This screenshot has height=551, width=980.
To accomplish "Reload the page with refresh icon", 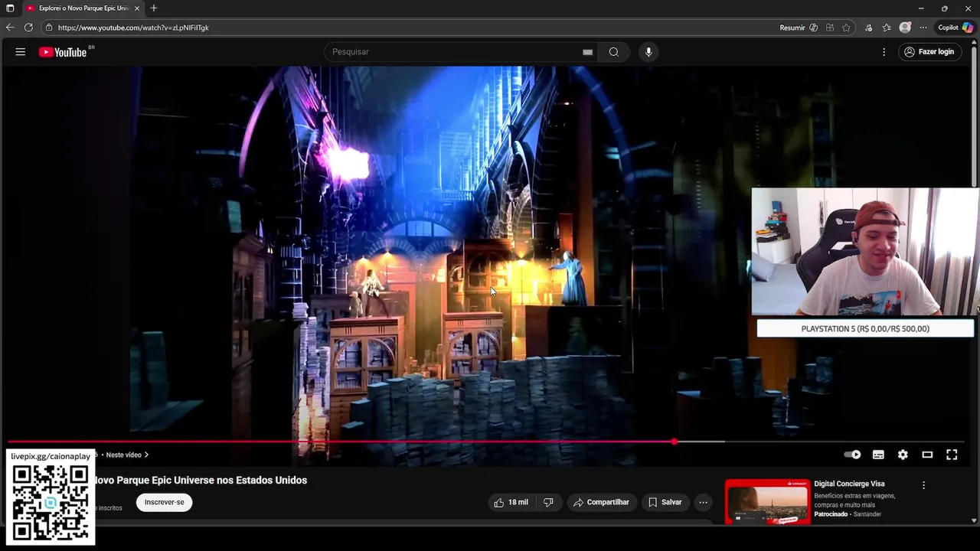I will point(28,28).
